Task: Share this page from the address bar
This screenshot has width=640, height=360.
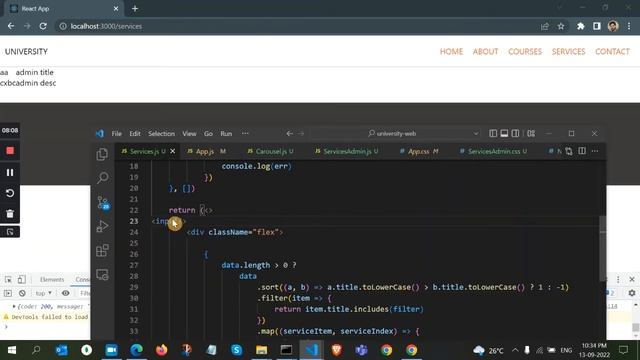Action: (x=544, y=26)
